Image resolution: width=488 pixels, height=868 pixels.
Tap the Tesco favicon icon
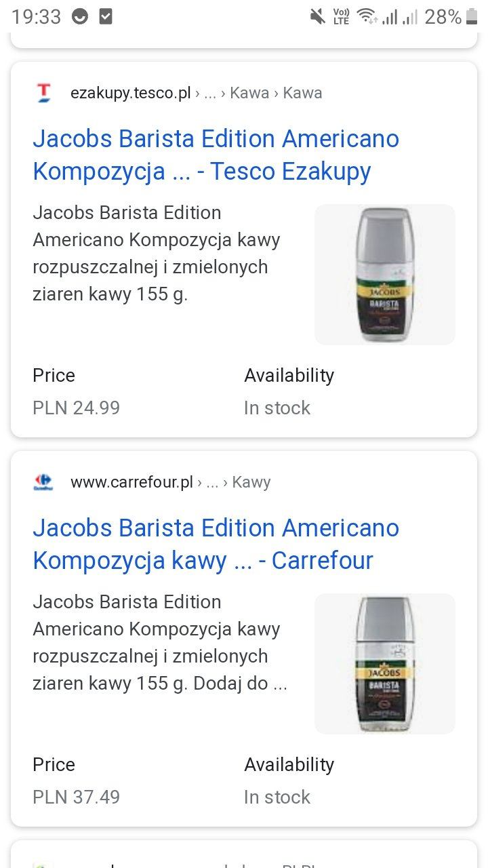tap(43, 93)
